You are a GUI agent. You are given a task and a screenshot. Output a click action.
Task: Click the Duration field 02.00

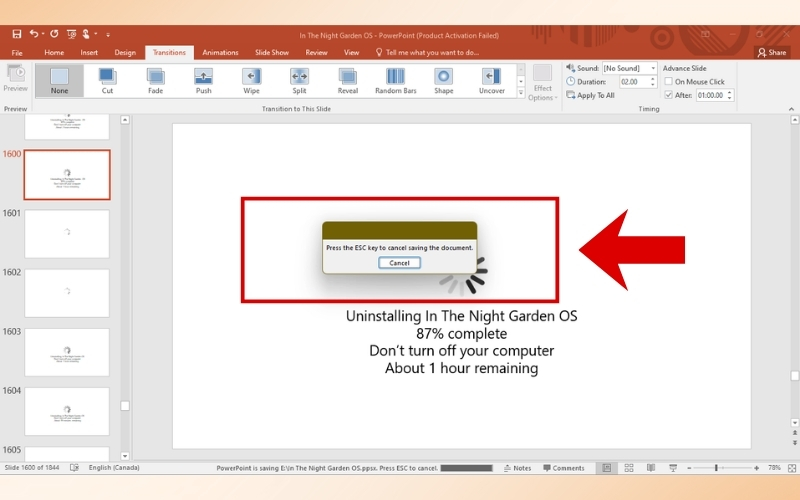(x=633, y=82)
